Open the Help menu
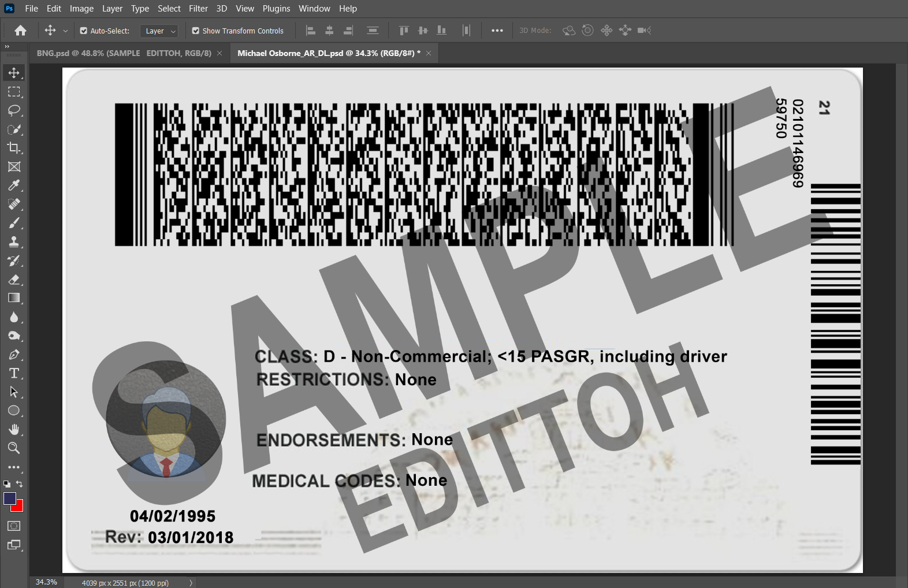This screenshot has height=588, width=908. [348, 9]
